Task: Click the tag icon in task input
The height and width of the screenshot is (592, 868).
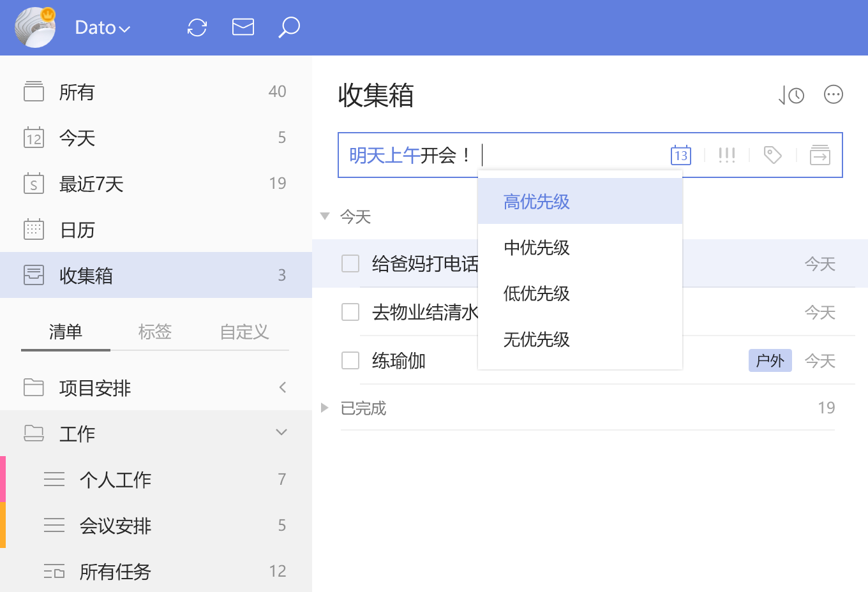Action: click(773, 155)
